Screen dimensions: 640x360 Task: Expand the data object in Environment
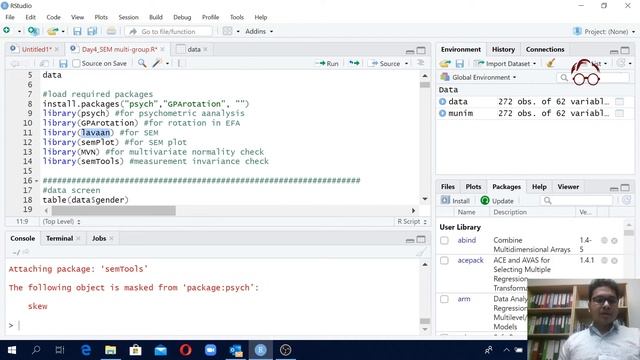pyautogui.click(x=442, y=102)
